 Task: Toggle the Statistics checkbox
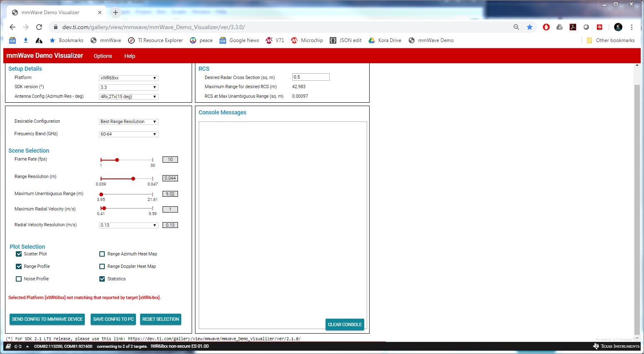(102, 279)
